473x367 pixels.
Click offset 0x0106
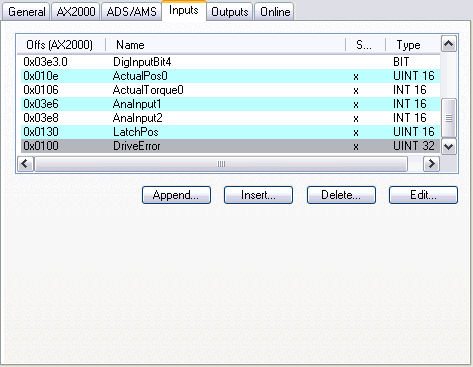[x=41, y=90]
